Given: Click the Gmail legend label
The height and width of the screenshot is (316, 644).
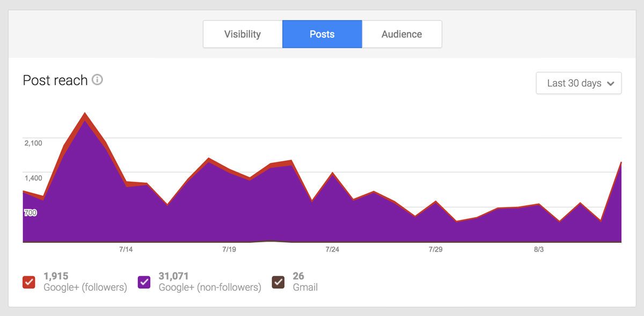Looking at the screenshot, I should 305,288.
